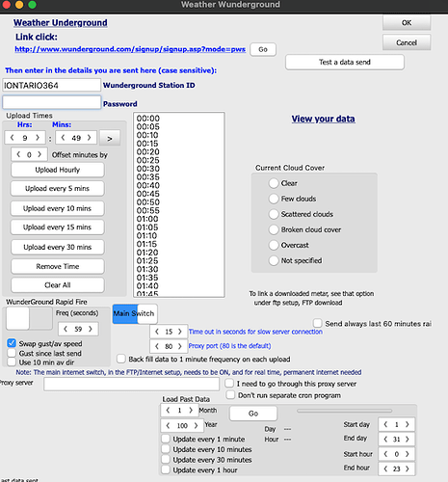
Task: Increase Rapid Fire Freq seconds
Action: pos(91,329)
